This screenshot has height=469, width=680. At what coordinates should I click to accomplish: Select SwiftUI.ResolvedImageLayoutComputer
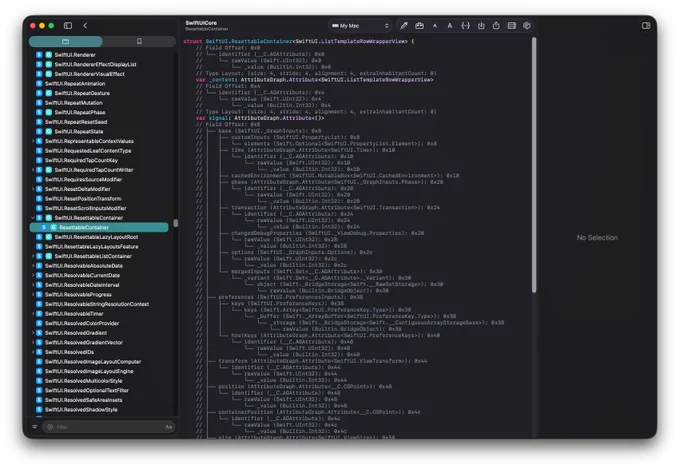(x=100, y=361)
